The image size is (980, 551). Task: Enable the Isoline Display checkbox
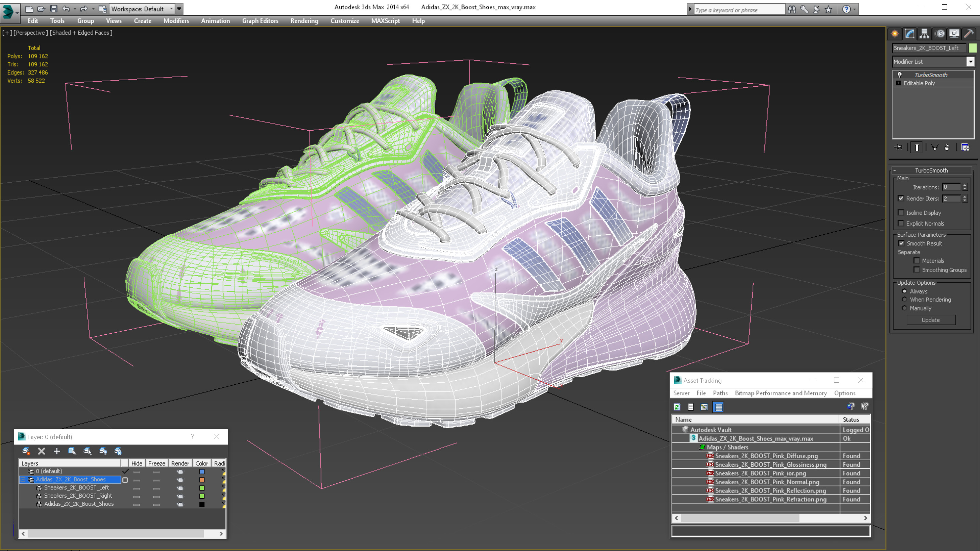click(x=900, y=213)
